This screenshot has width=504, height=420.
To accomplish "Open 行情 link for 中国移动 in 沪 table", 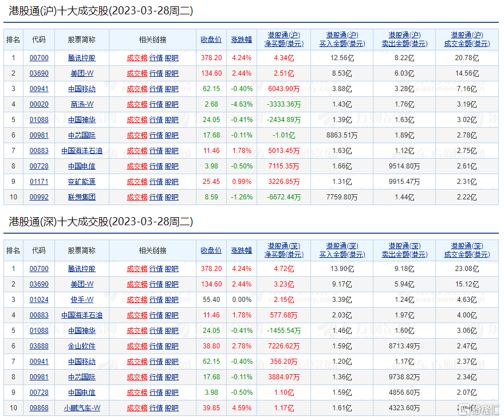I will click(156, 89).
